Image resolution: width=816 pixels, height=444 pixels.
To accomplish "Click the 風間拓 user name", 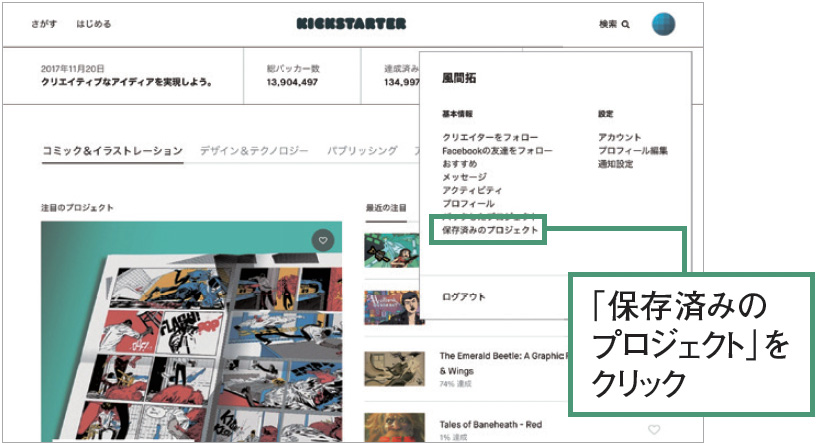I will tap(459, 78).
